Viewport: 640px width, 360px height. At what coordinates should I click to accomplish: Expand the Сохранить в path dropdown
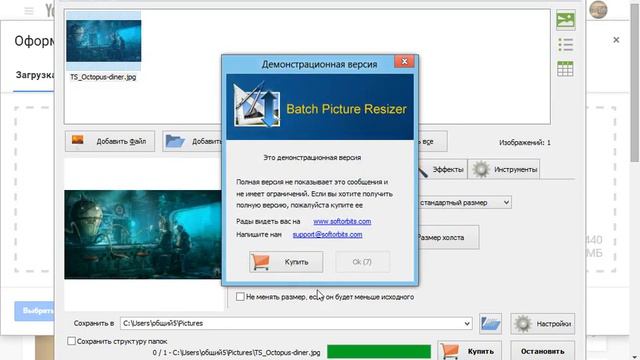467,324
